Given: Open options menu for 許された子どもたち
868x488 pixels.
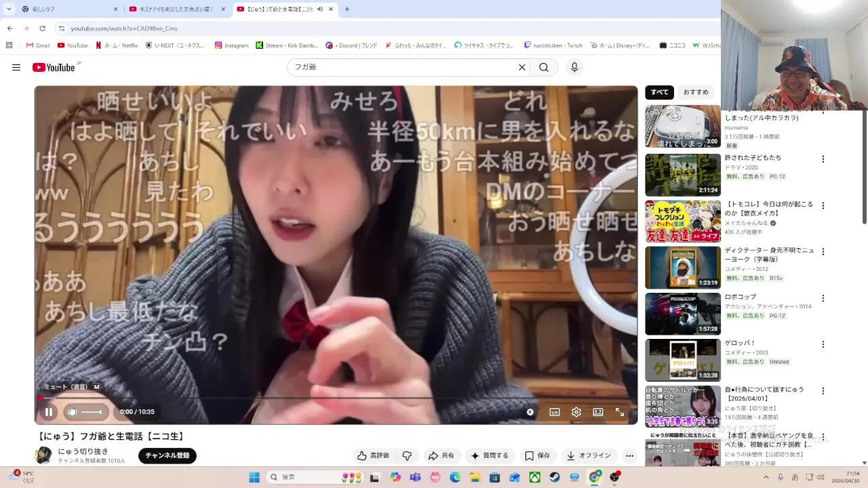Looking at the screenshot, I should 823,159.
